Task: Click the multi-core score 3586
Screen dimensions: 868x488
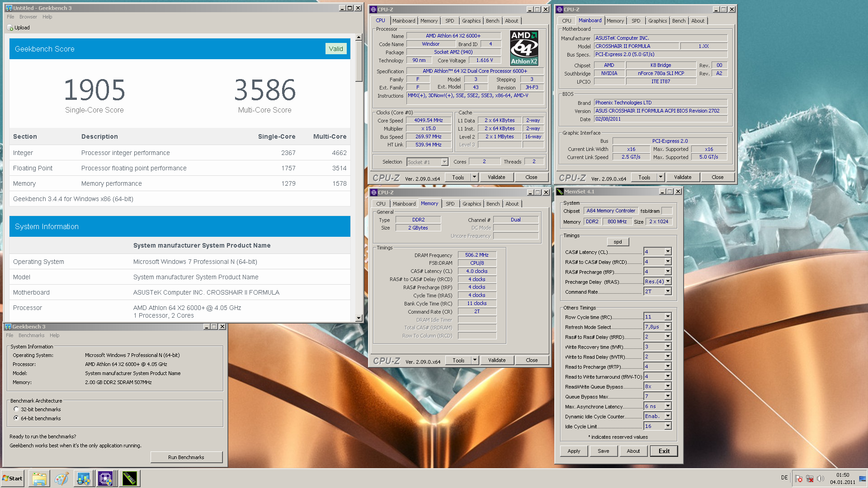Action: (x=265, y=90)
